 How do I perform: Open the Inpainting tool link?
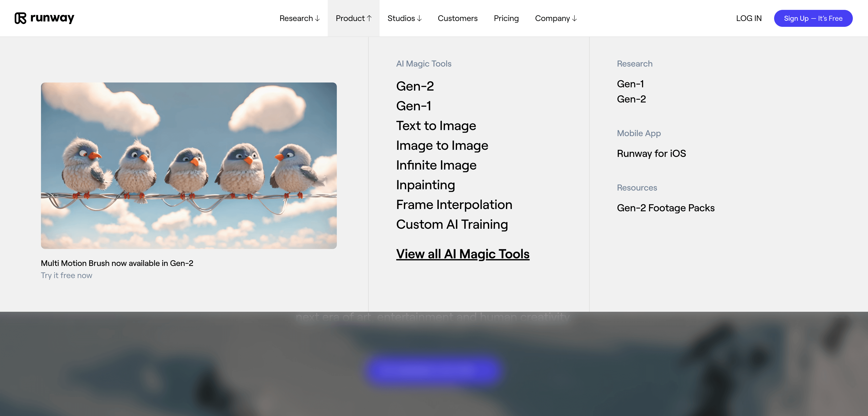coord(425,185)
